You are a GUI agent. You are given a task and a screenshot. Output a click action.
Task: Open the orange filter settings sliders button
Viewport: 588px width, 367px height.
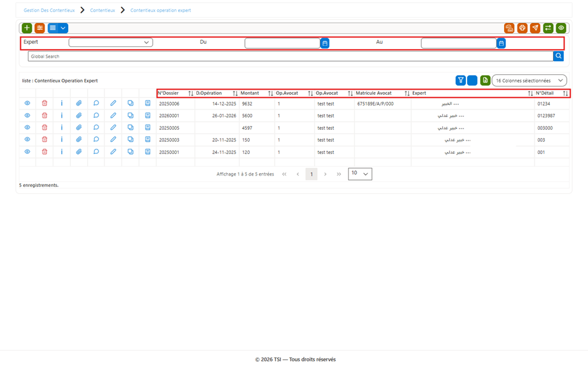pos(40,28)
